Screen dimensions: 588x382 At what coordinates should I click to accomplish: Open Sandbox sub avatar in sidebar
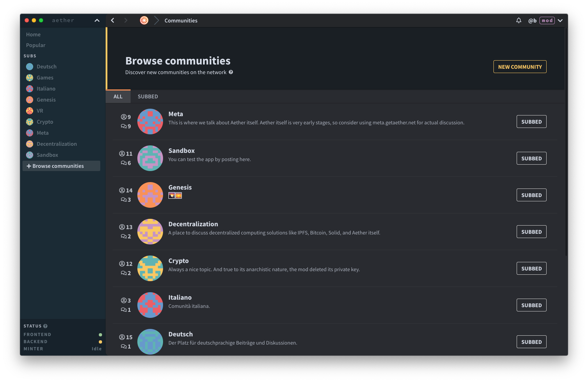[x=30, y=155]
